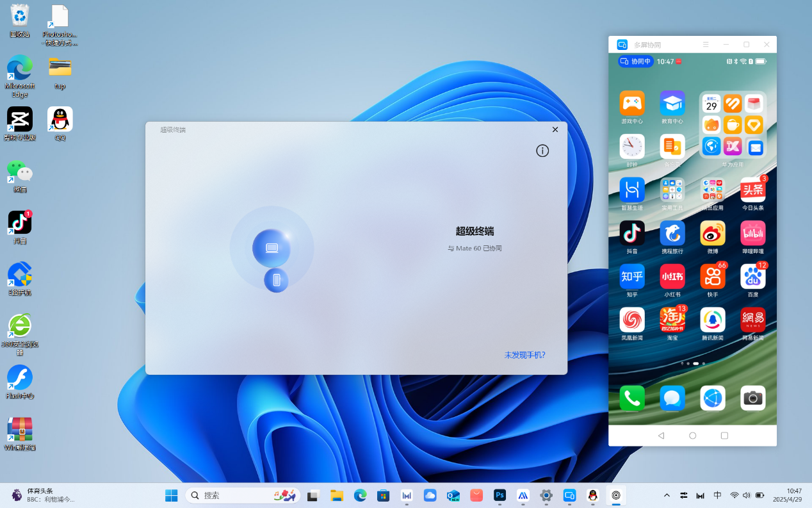
Task: Open the info icon in Super Device window
Action: pyautogui.click(x=542, y=151)
